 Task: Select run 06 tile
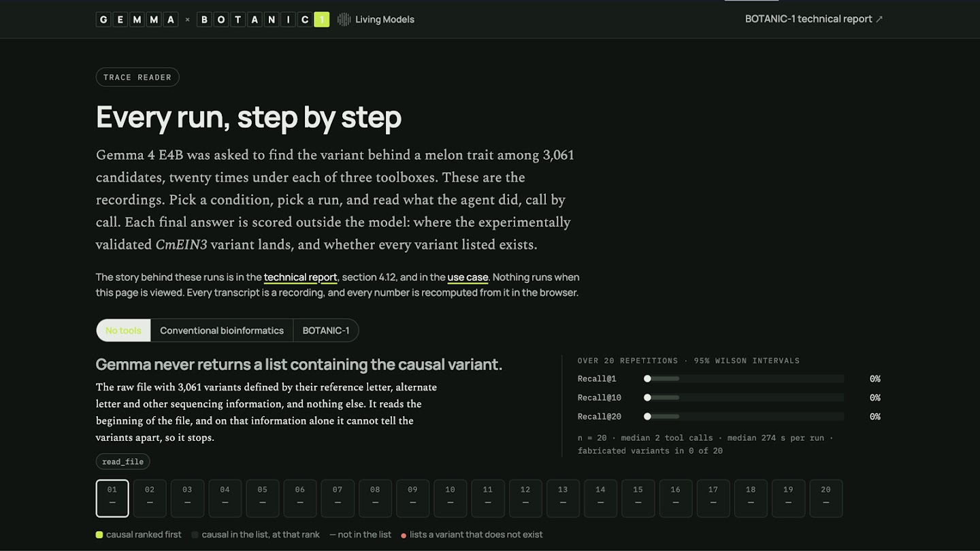tap(300, 498)
